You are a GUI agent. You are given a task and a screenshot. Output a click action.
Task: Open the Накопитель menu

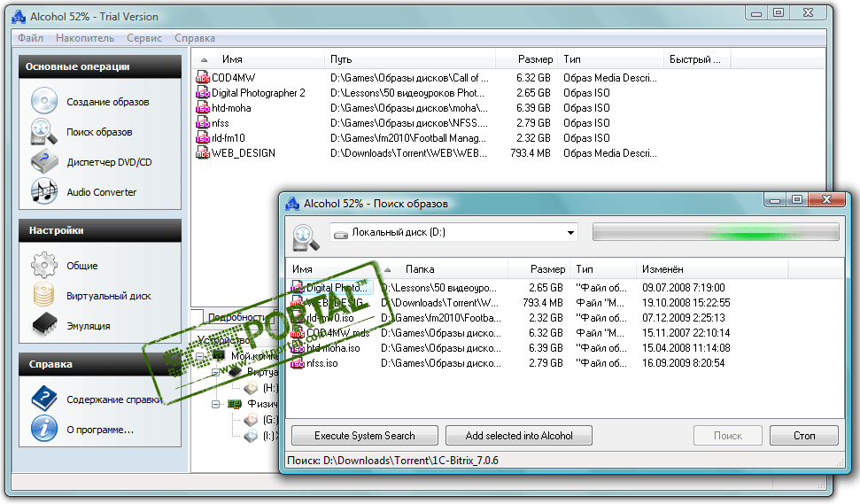pos(85,38)
